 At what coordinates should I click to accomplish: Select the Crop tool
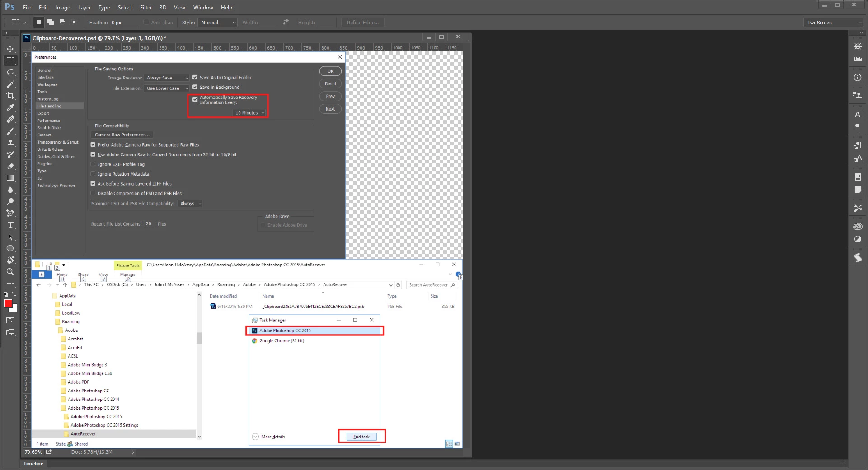(x=10, y=96)
